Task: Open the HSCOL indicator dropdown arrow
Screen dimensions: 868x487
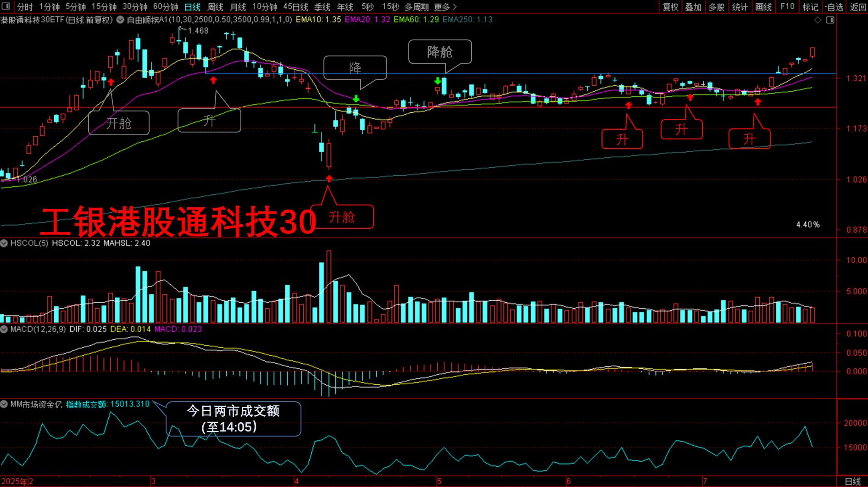Action: (4, 243)
